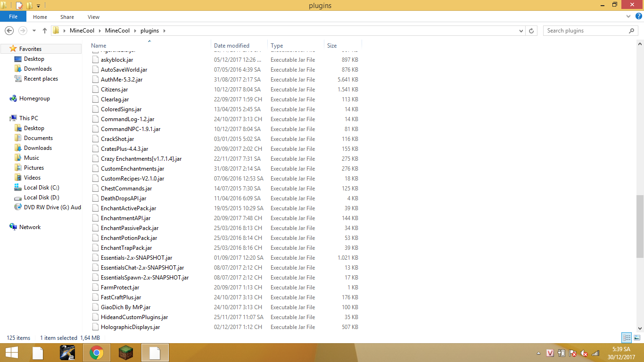Select Network in the navigation pane
This screenshot has width=644, height=362.
tap(30, 227)
